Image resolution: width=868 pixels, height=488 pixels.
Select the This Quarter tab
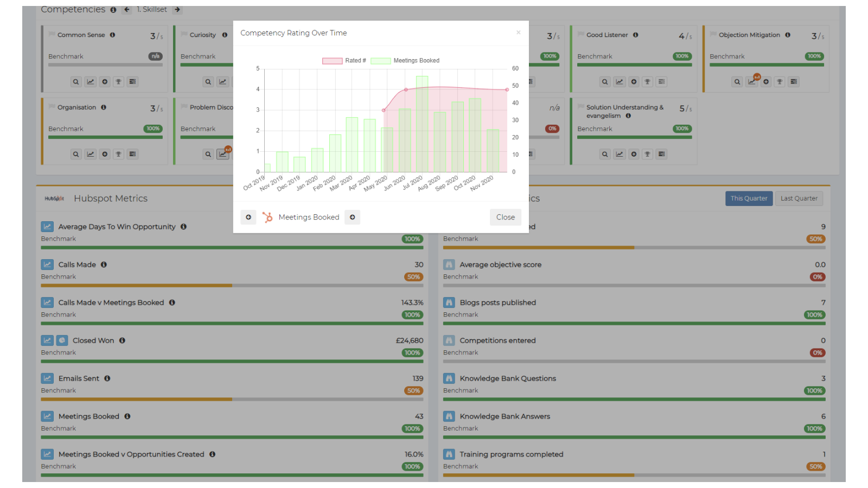pyautogui.click(x=749, y=198)
